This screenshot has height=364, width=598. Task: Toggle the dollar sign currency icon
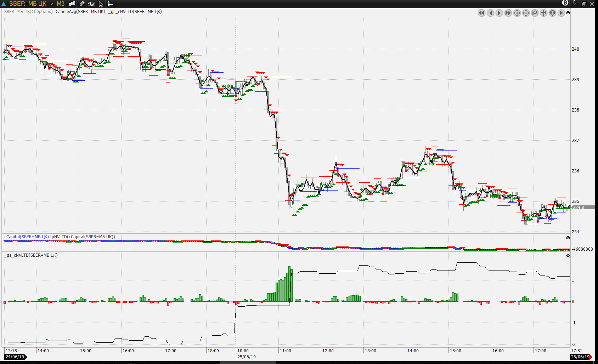coord(565,3)
